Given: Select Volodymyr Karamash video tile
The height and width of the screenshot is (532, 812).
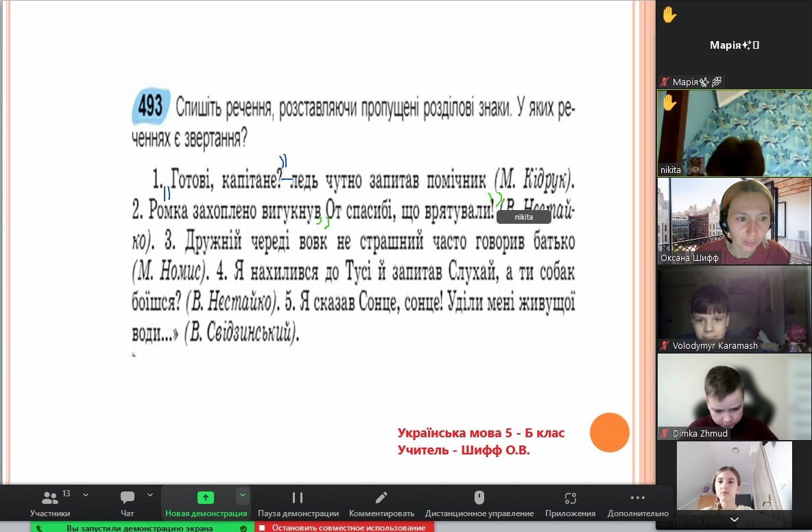Looking at the screenshot, I should tap(734, 308).
